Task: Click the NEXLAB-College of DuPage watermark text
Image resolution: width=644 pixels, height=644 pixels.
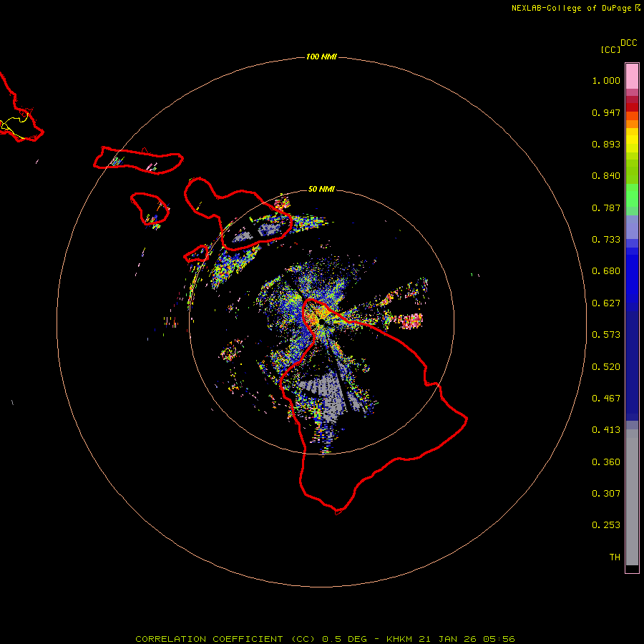Action: pos(571,8)
